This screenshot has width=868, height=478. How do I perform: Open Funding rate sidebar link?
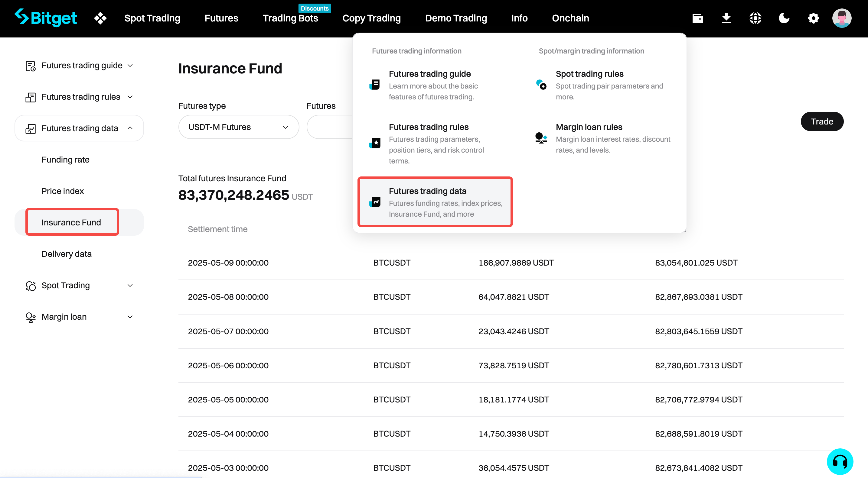[65, 160]
